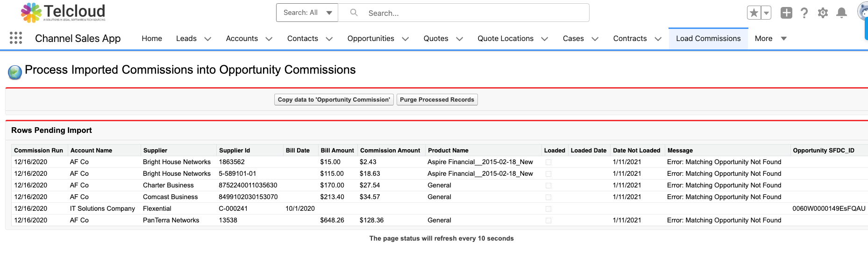Click the favorites star icon
This screenshot has height=256, width=868.
pyautogui.click(x=754, y=13)
